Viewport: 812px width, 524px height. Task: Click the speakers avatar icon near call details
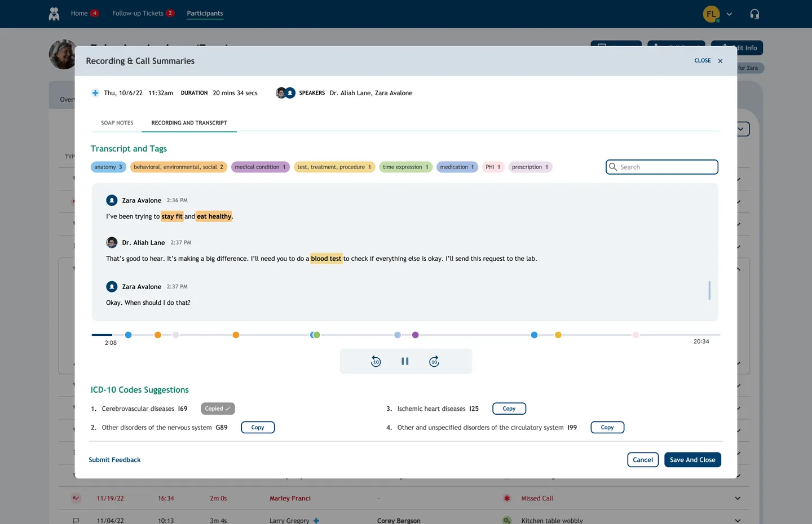(x=284, y=92)
